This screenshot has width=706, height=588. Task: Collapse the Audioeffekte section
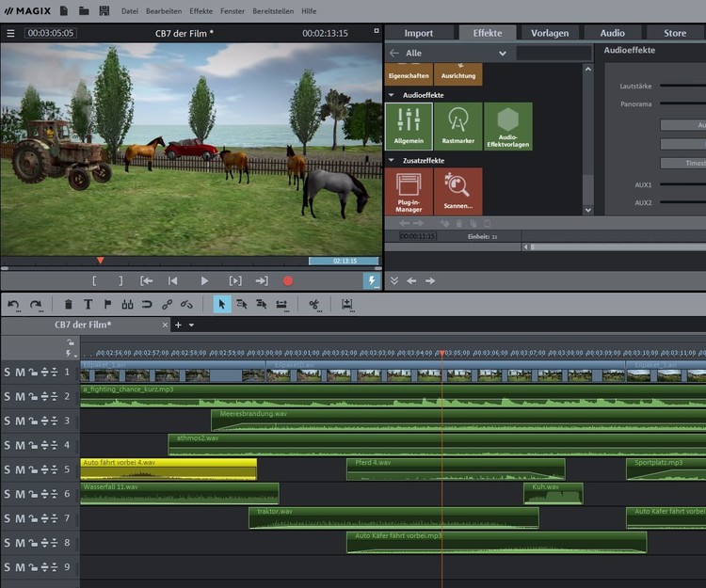pos(391,95)
